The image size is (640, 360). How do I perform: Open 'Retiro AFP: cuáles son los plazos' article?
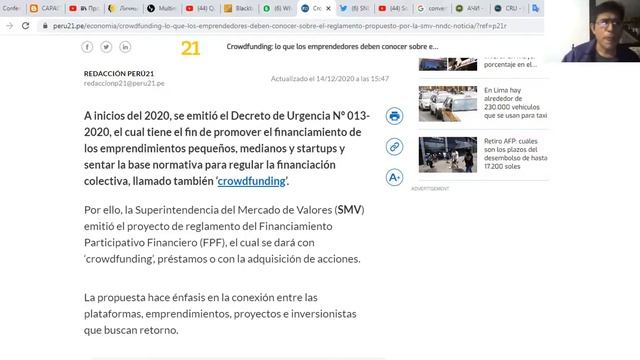[x=516, y=153]
